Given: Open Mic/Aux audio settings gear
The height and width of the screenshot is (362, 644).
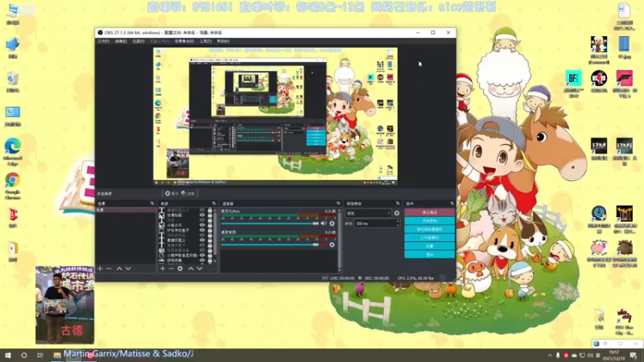Looking at the screenshot, I should [332, 224].
